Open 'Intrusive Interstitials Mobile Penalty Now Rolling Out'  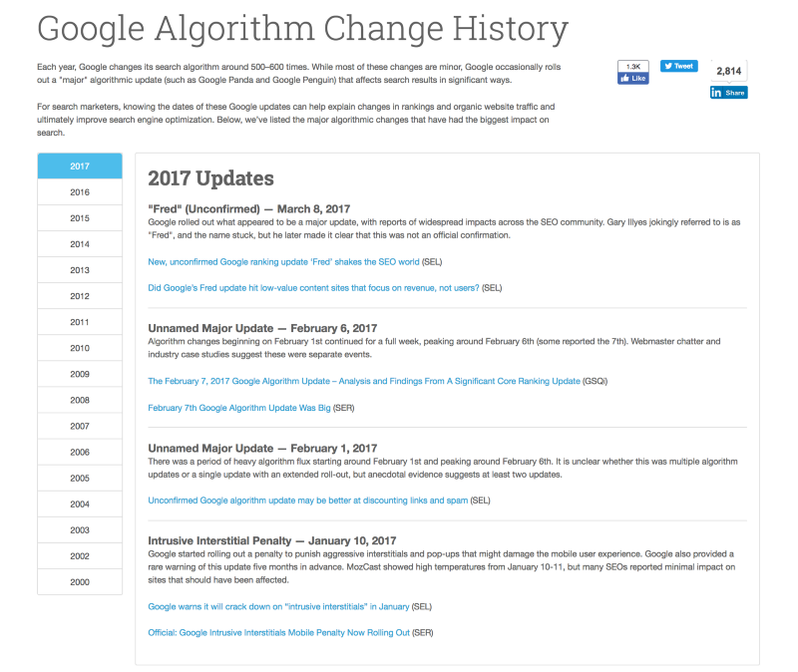279,633
